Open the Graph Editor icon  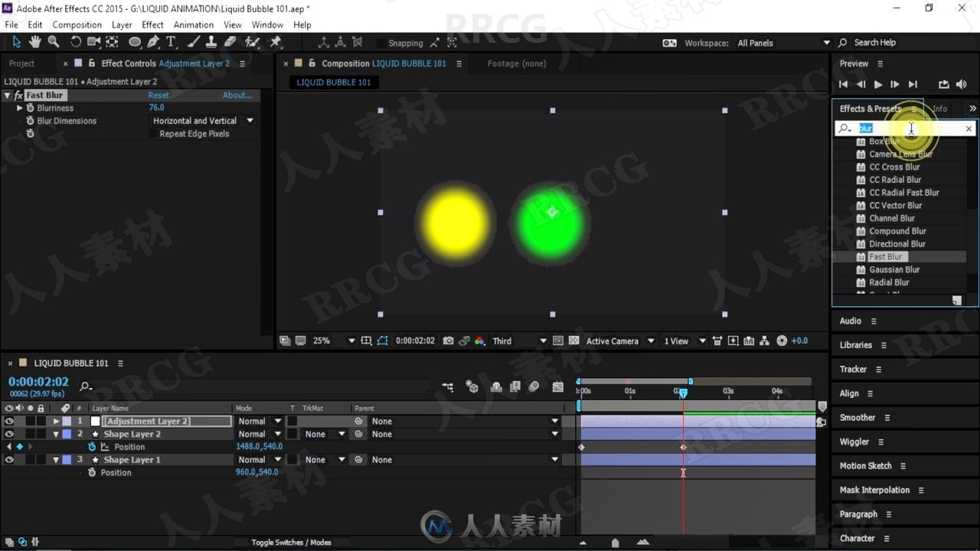(x=557, y=387)
